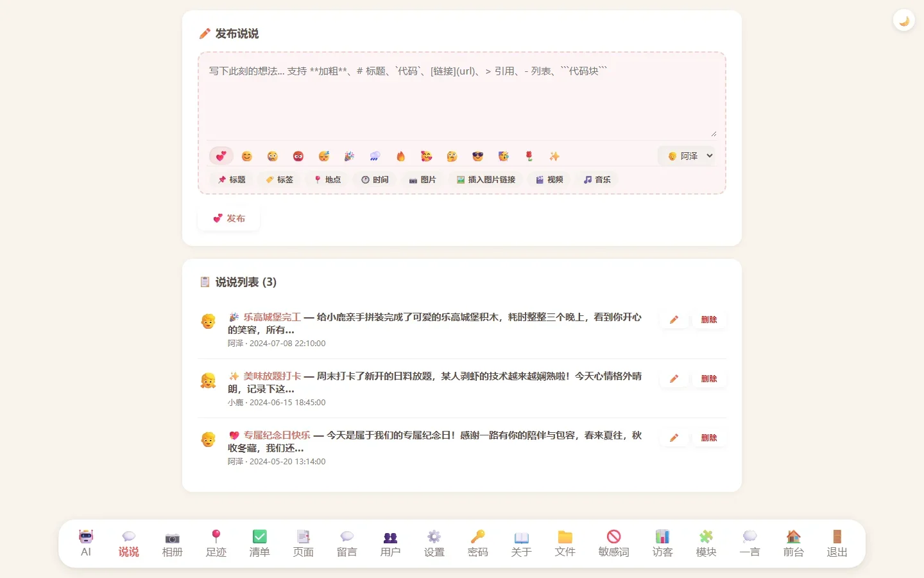Choose the sunglasses face emoji
The image size is (924, 578).
coord(478,156)
